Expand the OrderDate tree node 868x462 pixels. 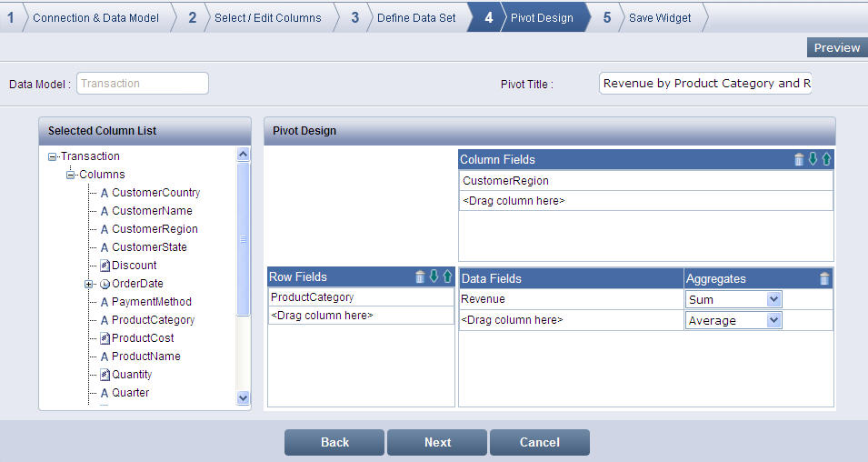(x=89, y=284)
